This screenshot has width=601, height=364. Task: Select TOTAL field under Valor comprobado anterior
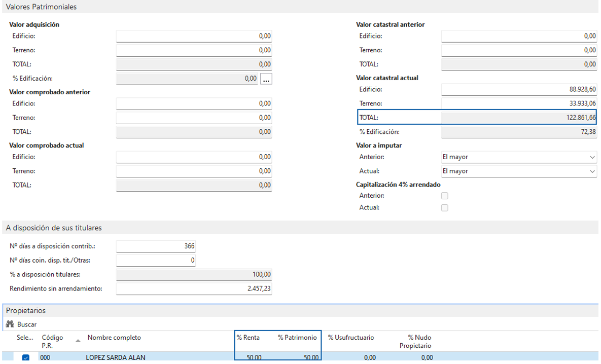194,132
